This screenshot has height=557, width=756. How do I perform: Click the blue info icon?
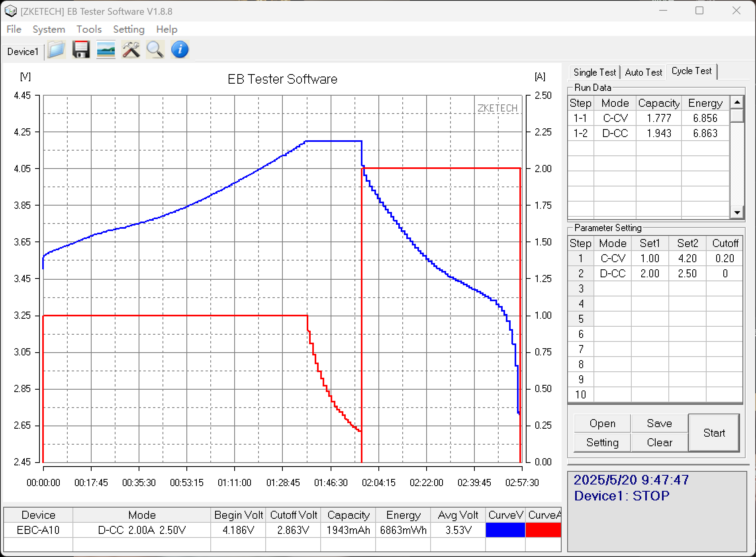pyautogui.click(x=180, y=50)
